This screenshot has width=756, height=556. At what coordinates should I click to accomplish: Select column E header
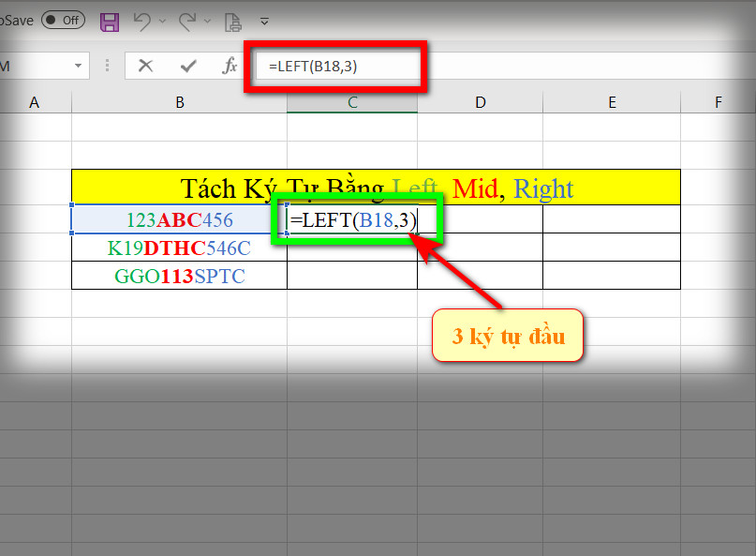click(612, 102)
